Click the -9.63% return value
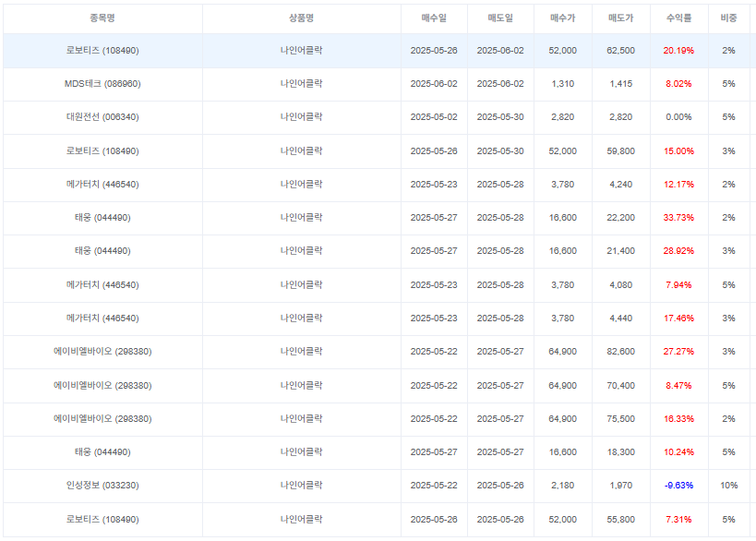Viewport: 756px width, 541px height. click(678, 486)
